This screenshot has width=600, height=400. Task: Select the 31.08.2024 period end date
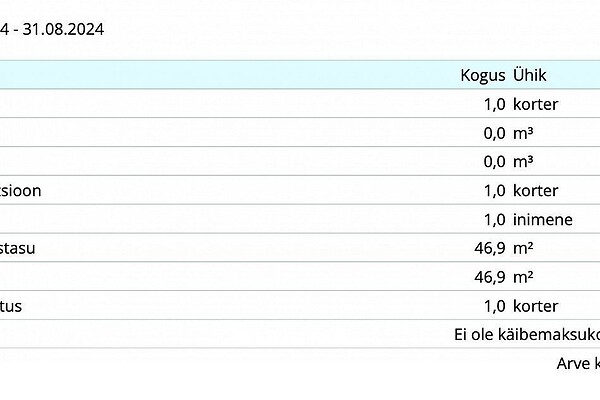click(x=60, y=28)
